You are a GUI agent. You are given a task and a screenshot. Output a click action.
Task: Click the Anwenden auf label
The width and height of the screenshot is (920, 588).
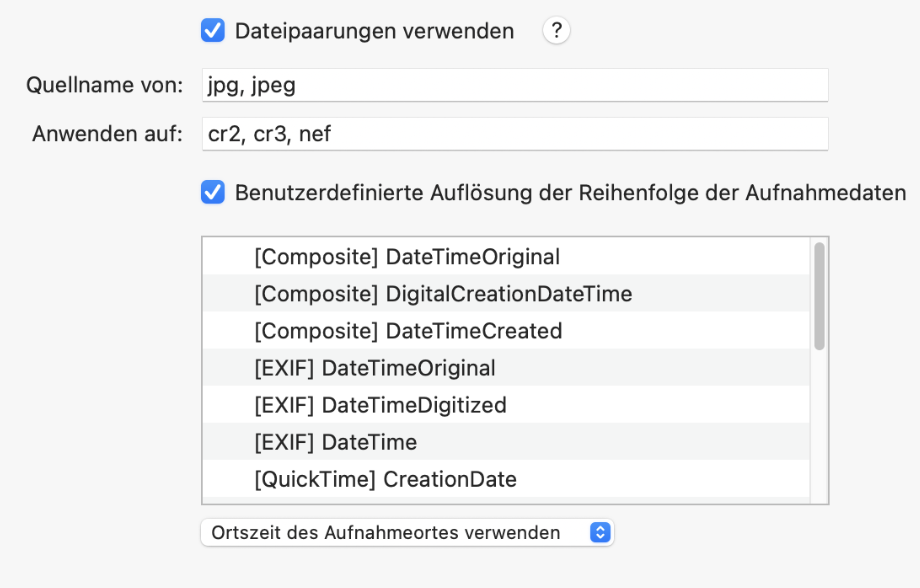107,134
